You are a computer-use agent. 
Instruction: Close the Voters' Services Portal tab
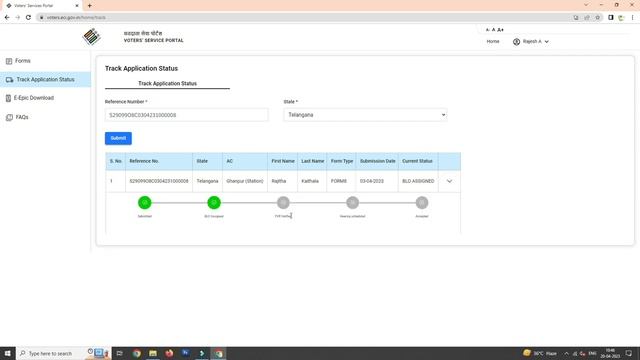77,6
